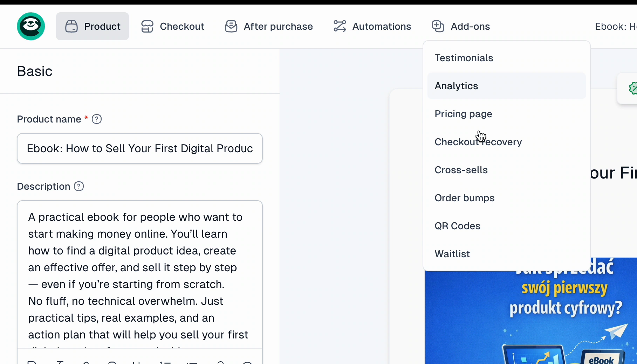Open Product name help tooltip icon
This screenshot has width=637, height=364.
coord(97,119)
